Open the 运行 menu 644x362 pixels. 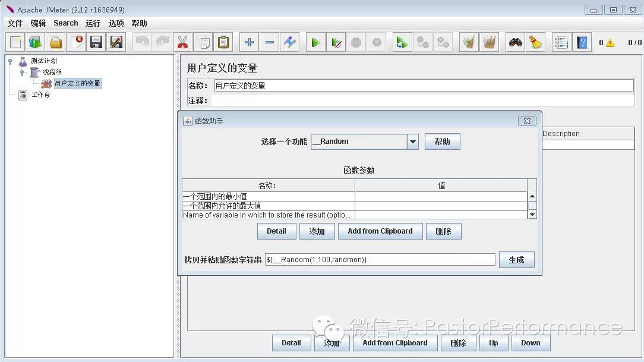point(93,23)
